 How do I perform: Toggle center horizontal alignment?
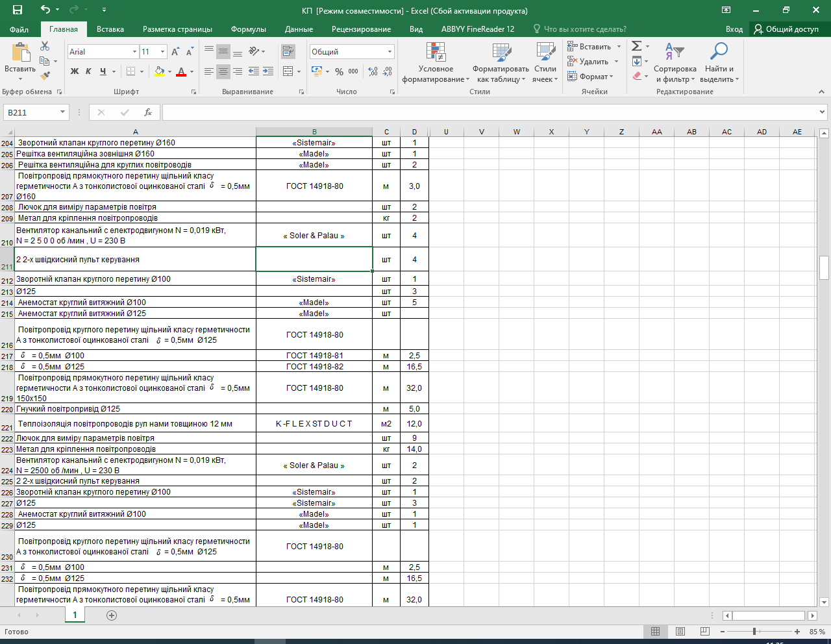[x=223, y=71]
